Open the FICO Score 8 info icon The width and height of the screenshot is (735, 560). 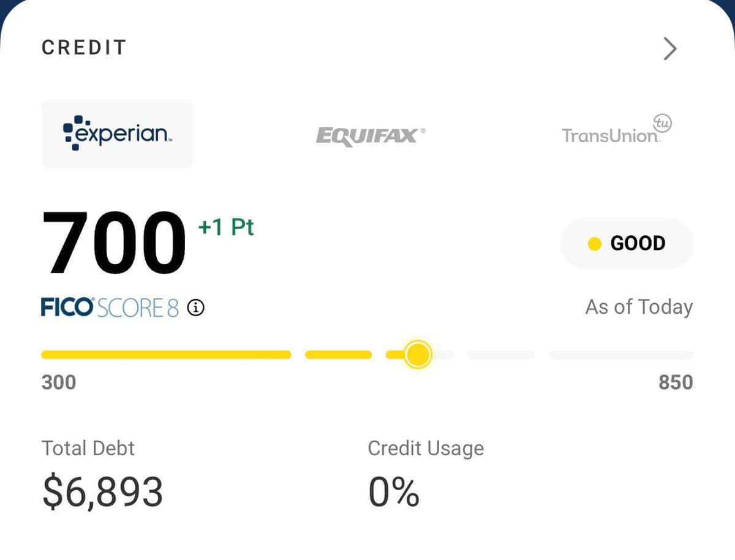coord(195,308)
